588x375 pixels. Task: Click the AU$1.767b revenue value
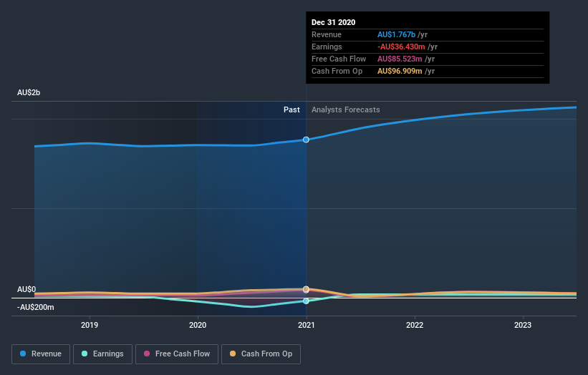pos(396,34)
